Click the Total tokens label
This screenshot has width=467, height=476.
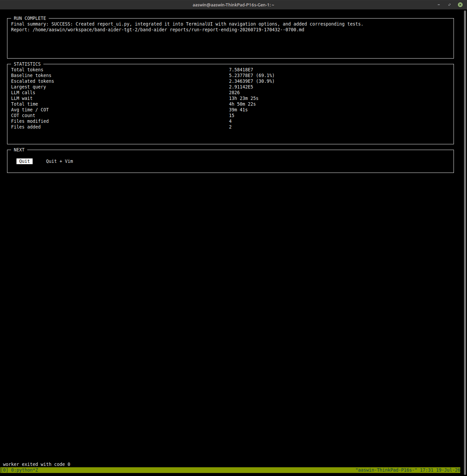click(27, 70)
